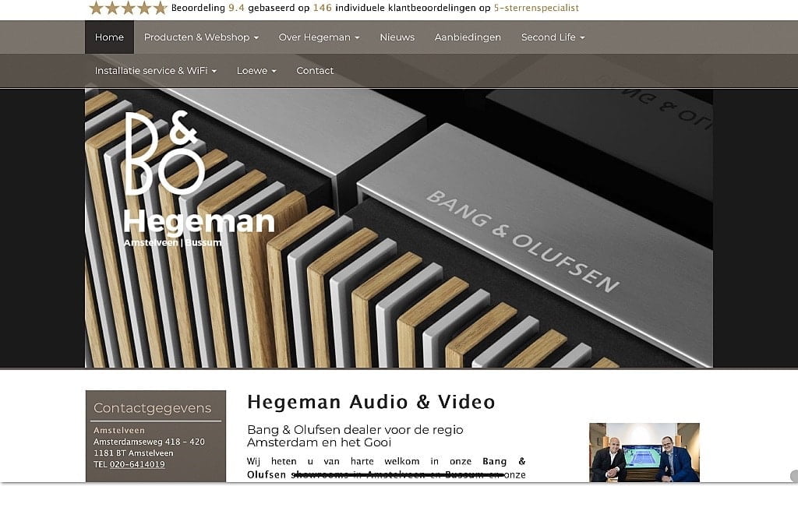Click the 5-sterrenspecialist link
798x532 pixels.
(x=536, y=8)
